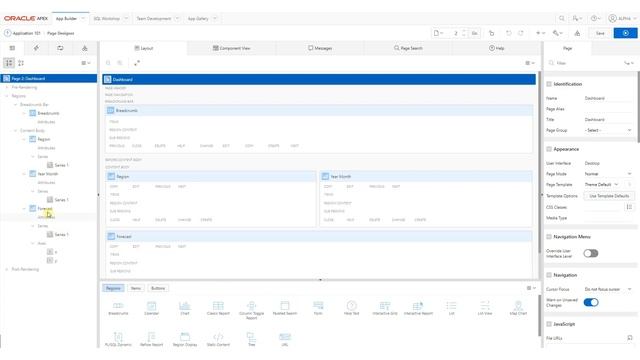The image size is (640, 360).
Task: Expand the Post-Rendering tree node
Action: 7,269
